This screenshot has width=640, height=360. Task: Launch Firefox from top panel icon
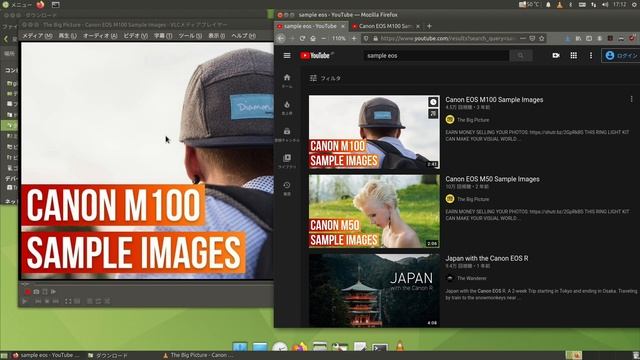click(x=40, y=5)
